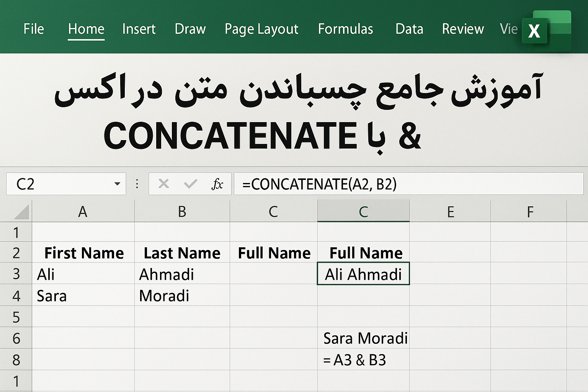
Task: Return to the Home tab
Action: (x=86, y=29)
